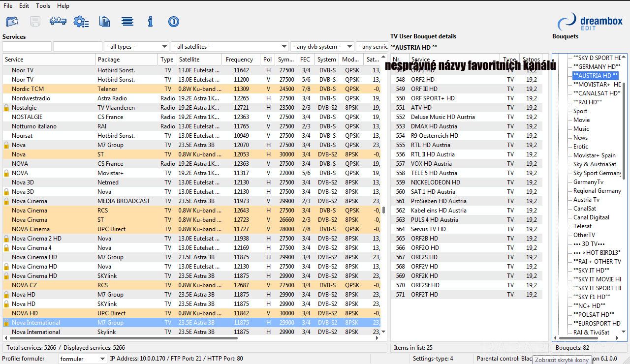
Task: Click the lock icon beside Nova Cinema 2 HD
Action: [x=6, y=239]
